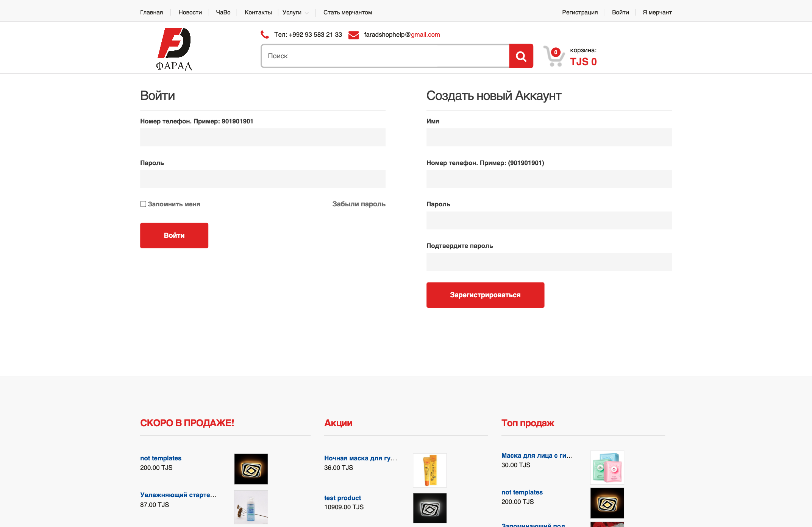
Task: Focus the Поиск search field
Action: pyautogui.click(x=385, y=56)
